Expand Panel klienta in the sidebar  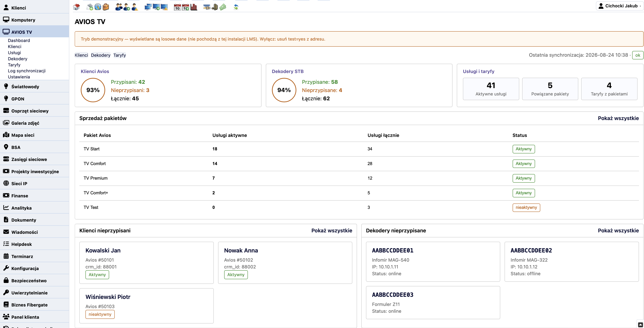(x=34, y=317)
